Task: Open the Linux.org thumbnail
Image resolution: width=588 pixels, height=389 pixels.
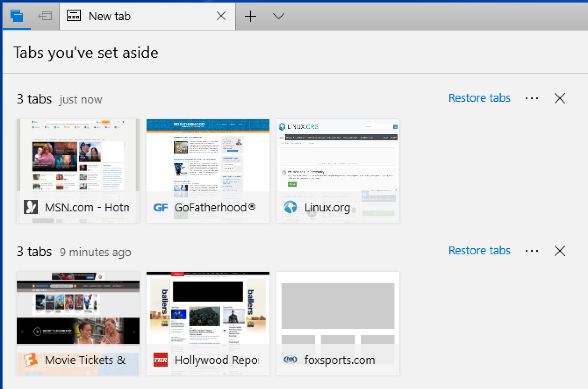Action: (x=338, y=171)
